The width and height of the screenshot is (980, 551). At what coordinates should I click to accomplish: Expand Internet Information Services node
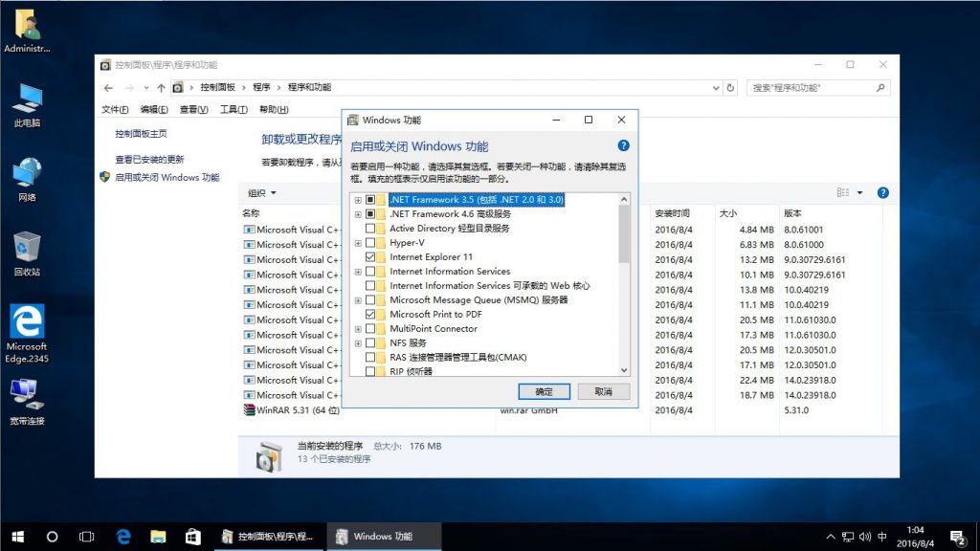click(x=358, y=273)
